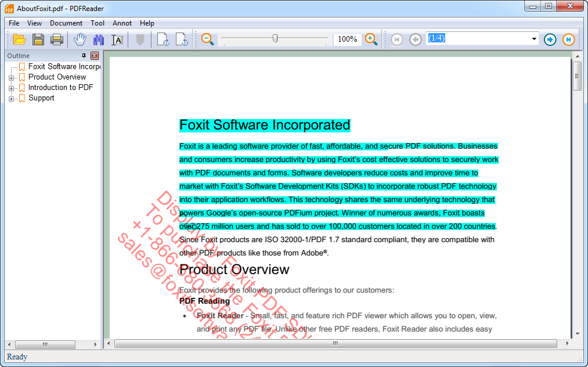Expand the Product Overview bookmark
588x367 pixels.
click(12, 78)
